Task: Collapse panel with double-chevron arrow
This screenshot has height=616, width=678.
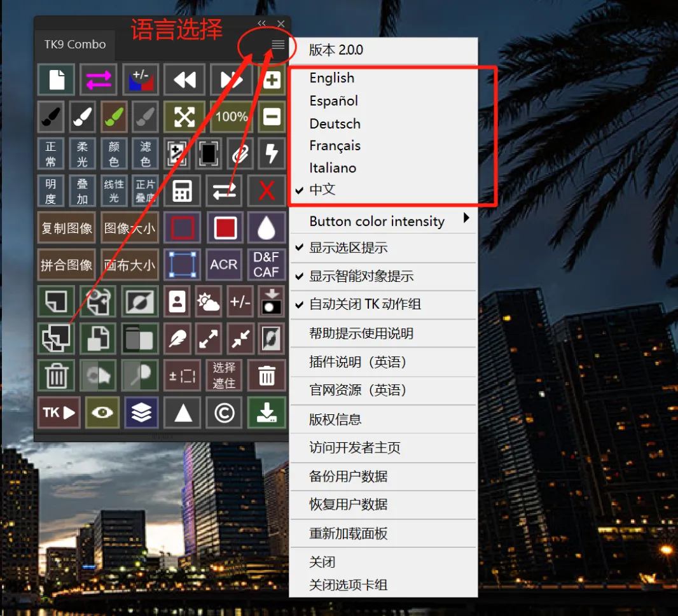Action: tap(261, 23)
